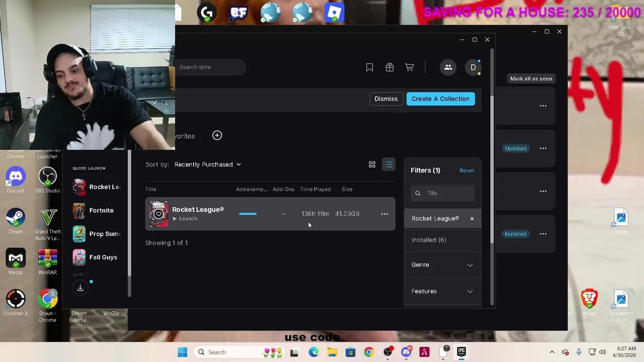Open Logitech G HUB desktop icon
644x362 pixels.
207,13
